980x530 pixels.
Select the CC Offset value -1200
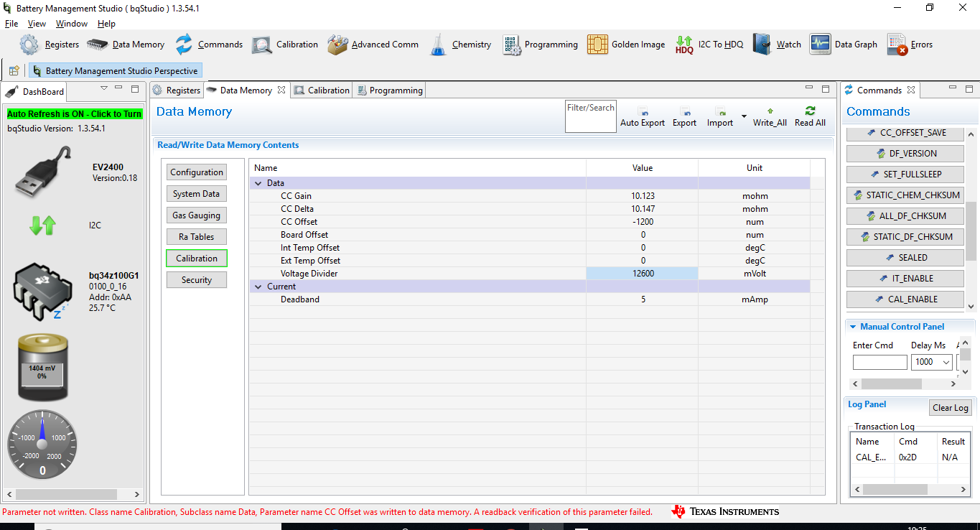coord(643,222)
